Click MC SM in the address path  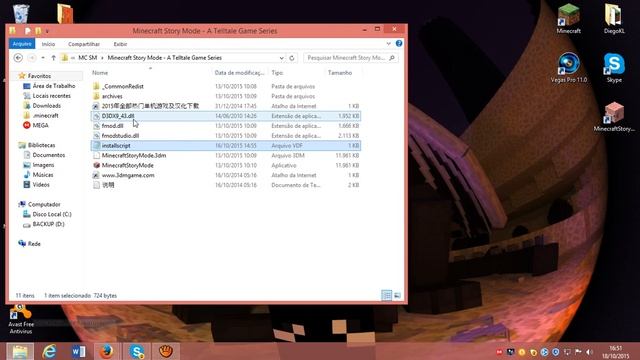click(x=87, y=58)
